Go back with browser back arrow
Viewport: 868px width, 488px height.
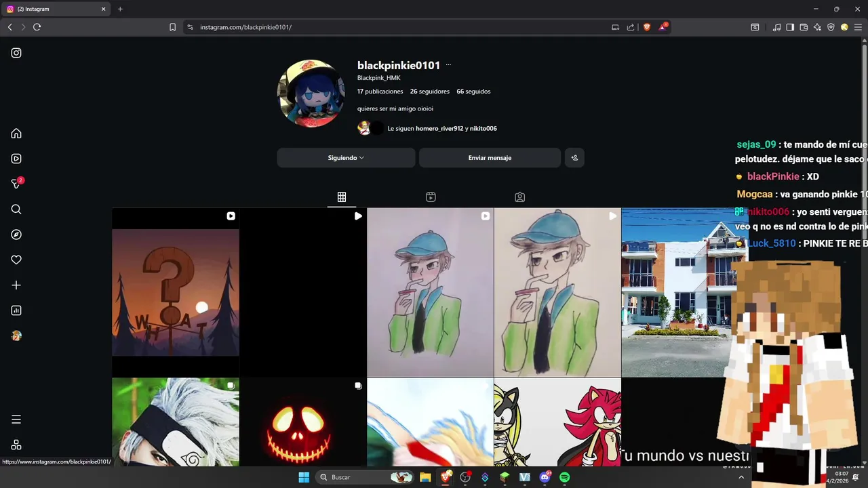coord(9,27)
